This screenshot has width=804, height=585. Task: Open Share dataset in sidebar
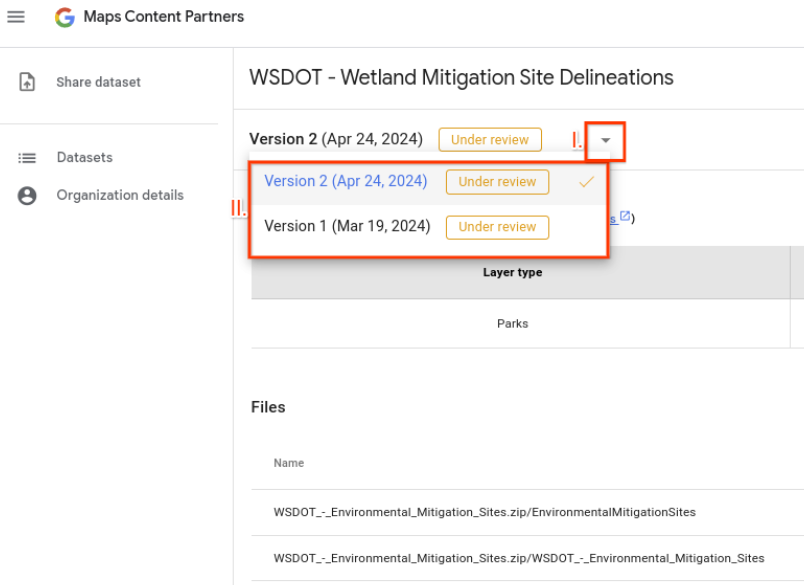coord(98,82)
